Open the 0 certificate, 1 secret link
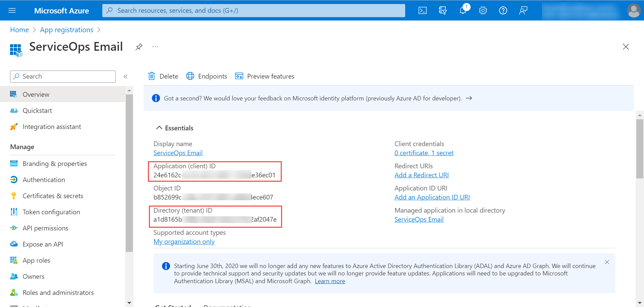Viewport: 644px width, 307px height. 424,153
